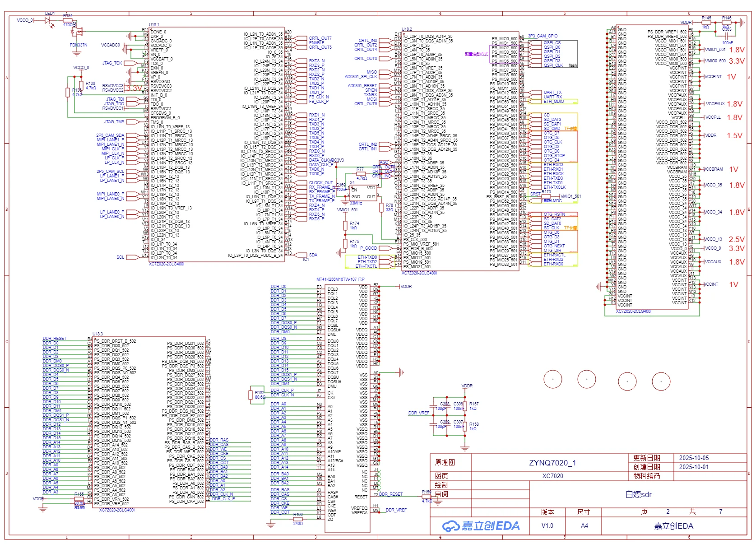Click the 白嫖sdr project name text
The width and height of the screenshot is (756, 544).
(638, 494)
